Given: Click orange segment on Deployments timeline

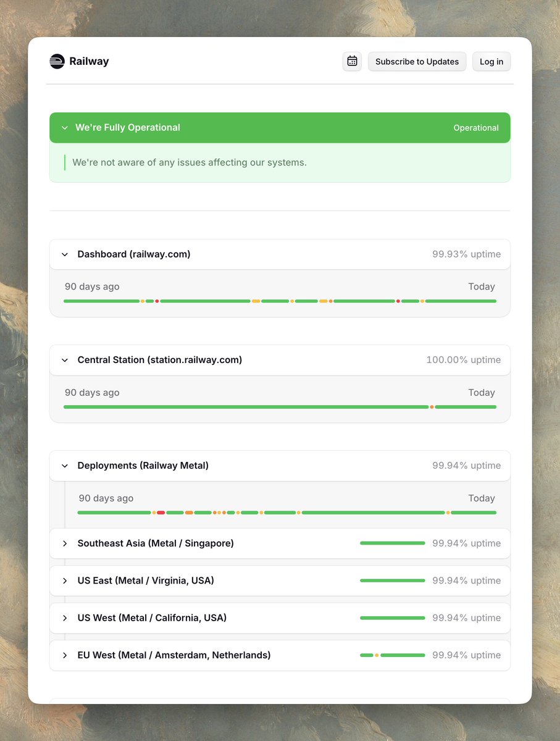Looking at the screenshot, I should click(x=189, y=513).
